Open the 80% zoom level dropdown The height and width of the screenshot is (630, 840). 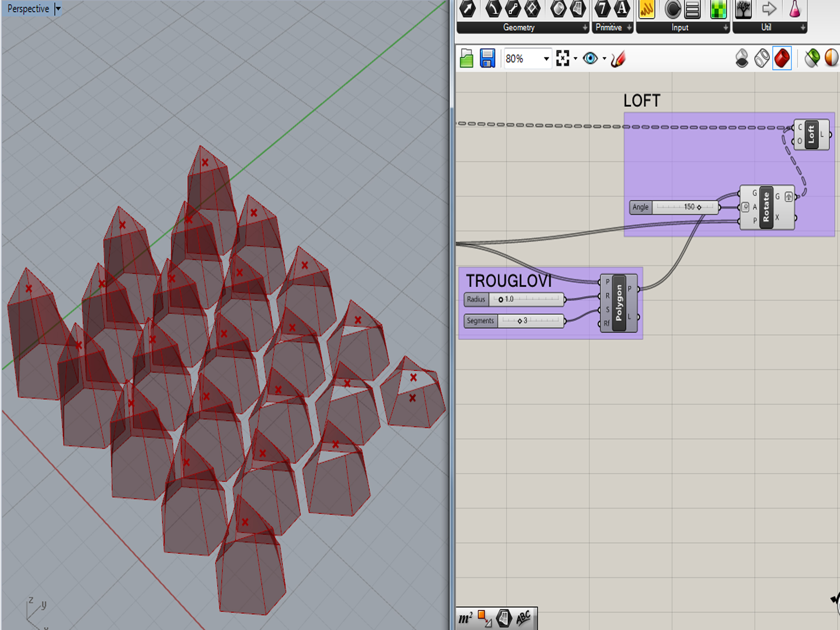pos(546,59)
